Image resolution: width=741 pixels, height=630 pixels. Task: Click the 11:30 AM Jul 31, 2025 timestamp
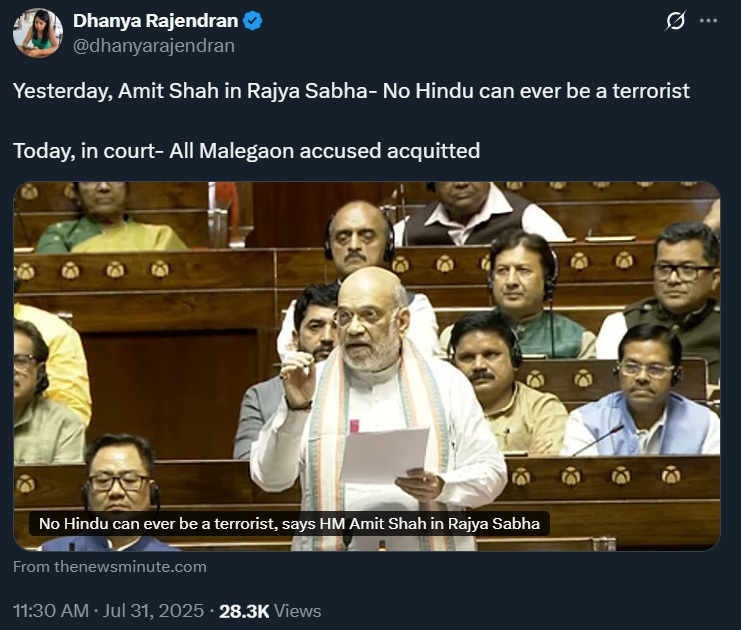108,611
